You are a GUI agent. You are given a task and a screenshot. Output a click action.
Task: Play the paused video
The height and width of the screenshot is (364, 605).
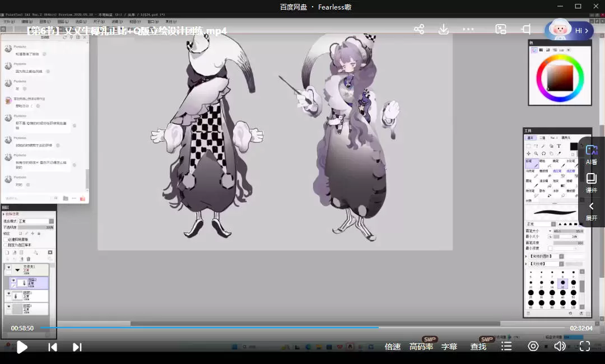[x=22, y=347]
